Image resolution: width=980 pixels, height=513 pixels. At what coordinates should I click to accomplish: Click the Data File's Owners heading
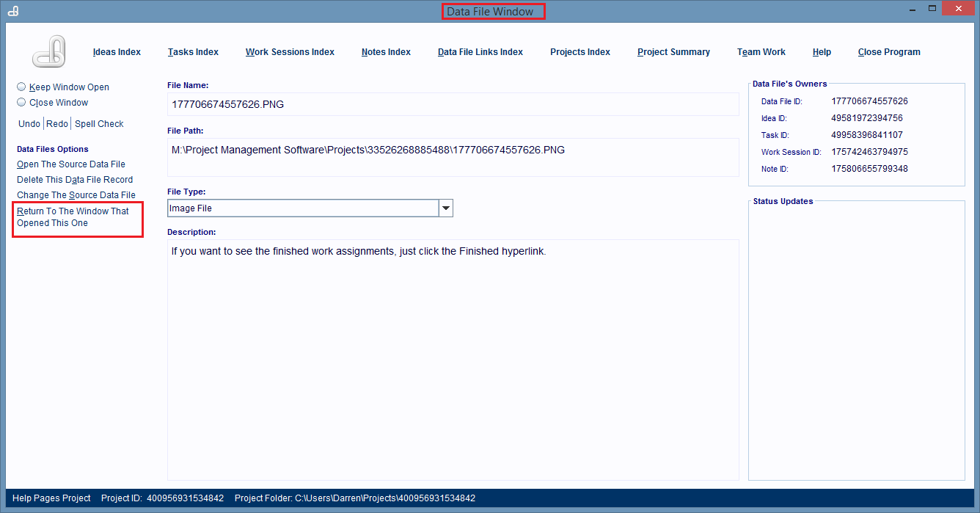pos(789,84)
